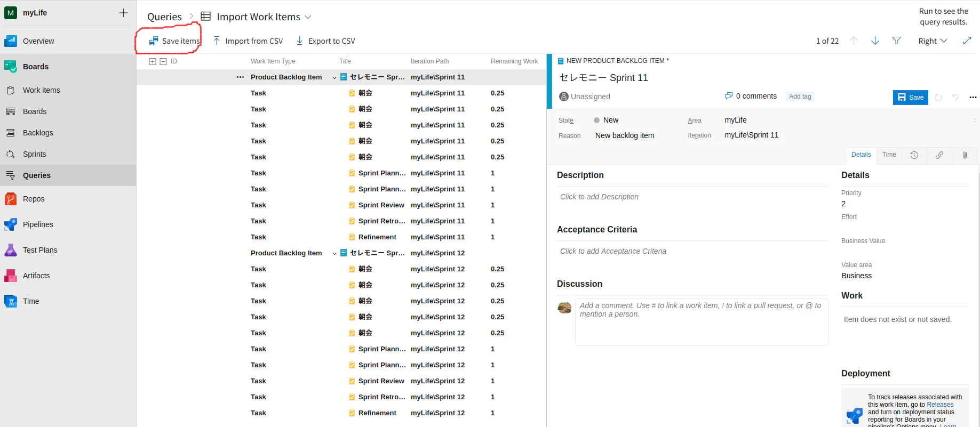The height and width of the screenshot is (427, 980).
Task: Open more actions in the work item form
Action: click(973, 97)
